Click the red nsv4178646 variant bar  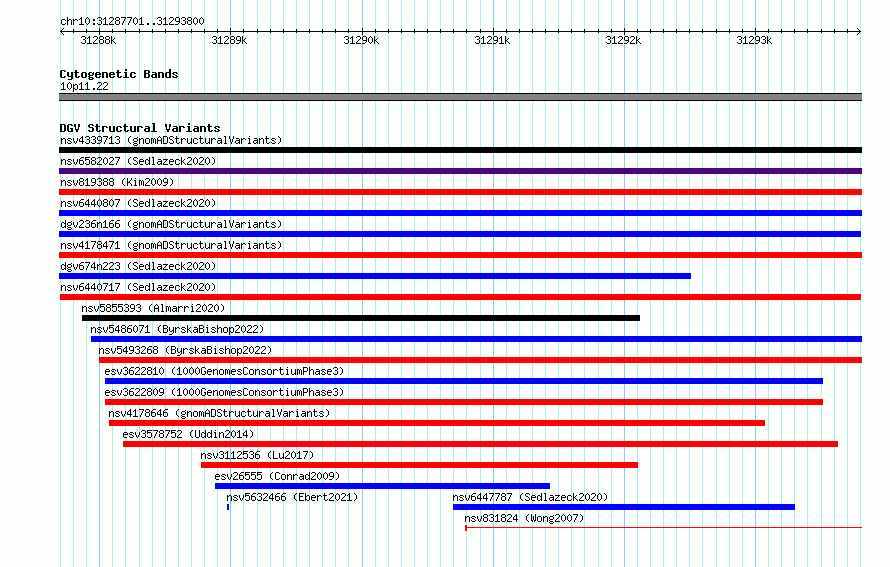[x=437, y=423]
